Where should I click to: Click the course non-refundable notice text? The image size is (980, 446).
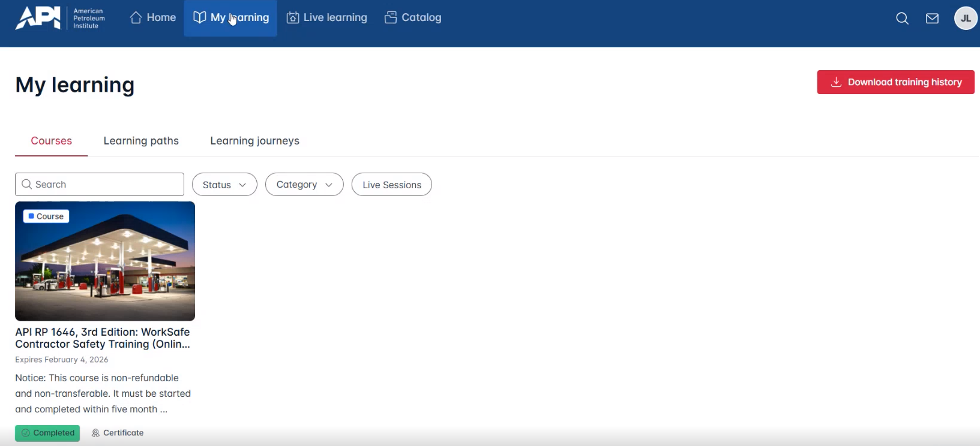tap(103, 394)
